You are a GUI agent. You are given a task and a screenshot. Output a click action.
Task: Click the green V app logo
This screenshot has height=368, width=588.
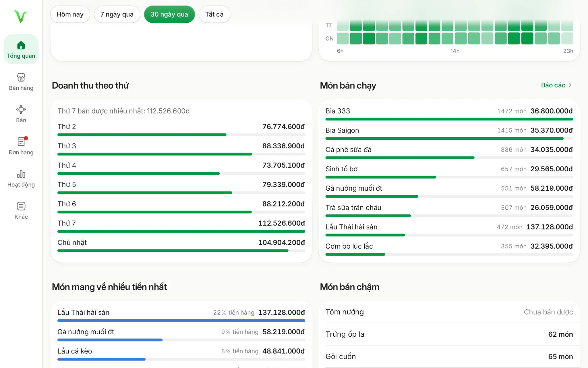[x=21, y=16]
